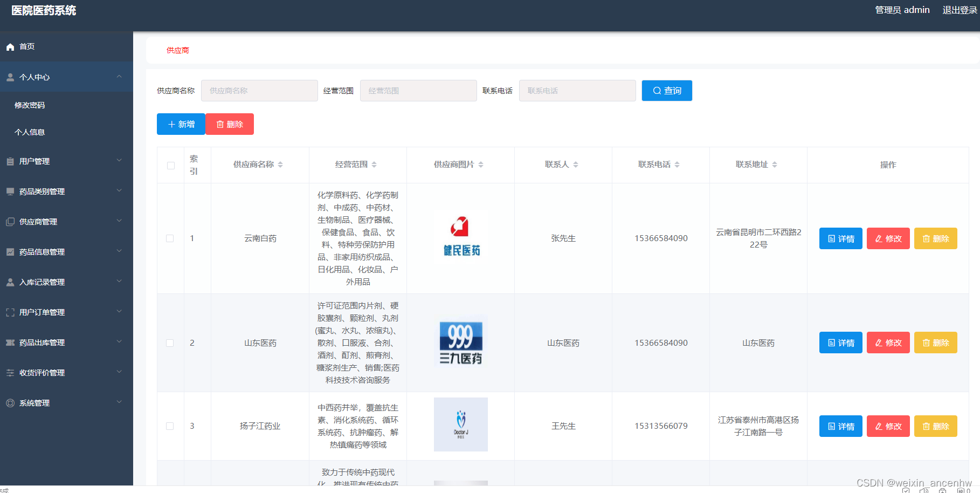
Task: Expand the 系统管理 menu
Action: pos(120,402)
